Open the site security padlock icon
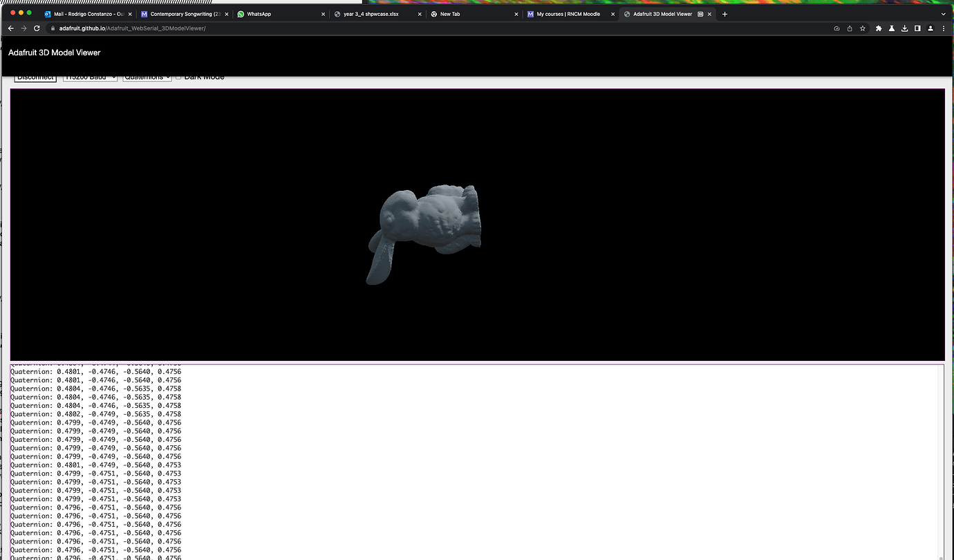Image resolution: width=954 pixels, height=560 pixels. 53,28
